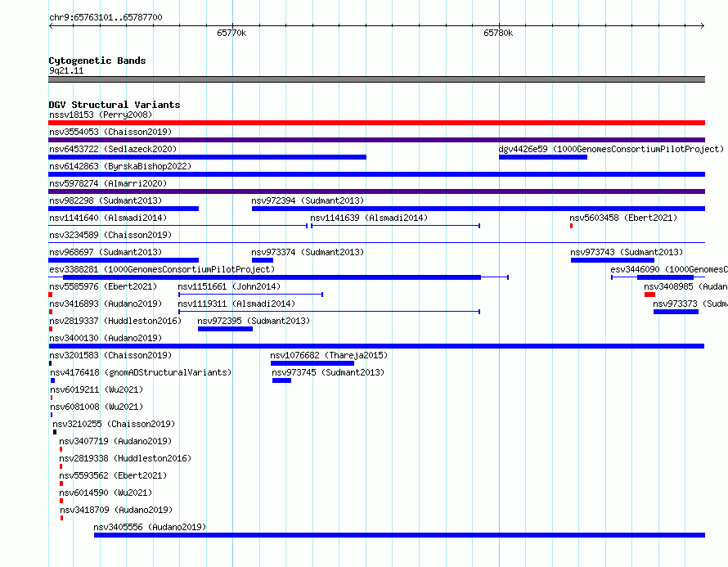Image resolution: width=728 pixels, height=567 pixels.
Task: Click the gray 9q21.11 cytogenetic band
Action: [376, 79]
